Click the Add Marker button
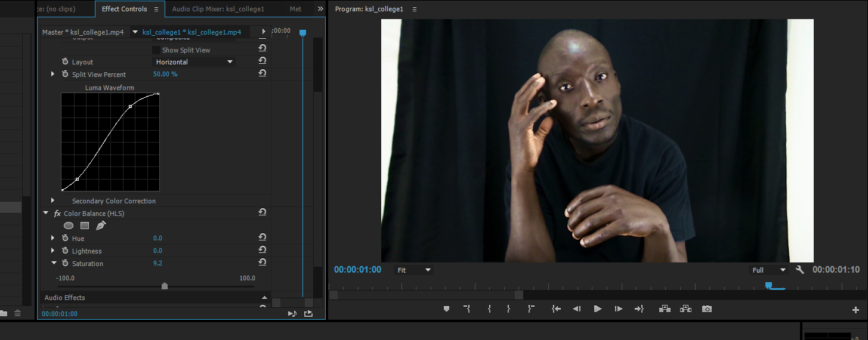Screen dimensions: 868x340 446,309
